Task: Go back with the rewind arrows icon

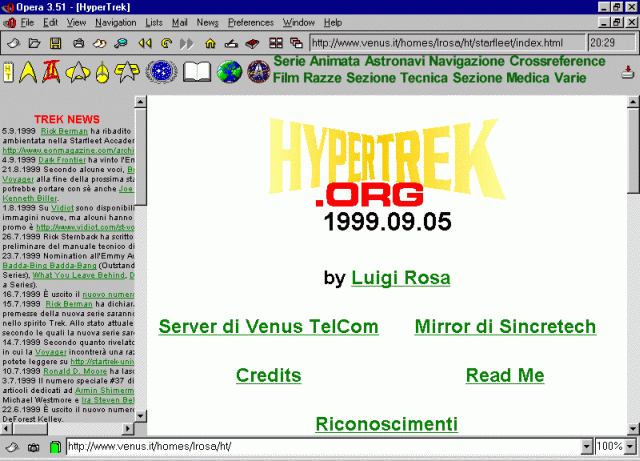Action: click(145, 43)
